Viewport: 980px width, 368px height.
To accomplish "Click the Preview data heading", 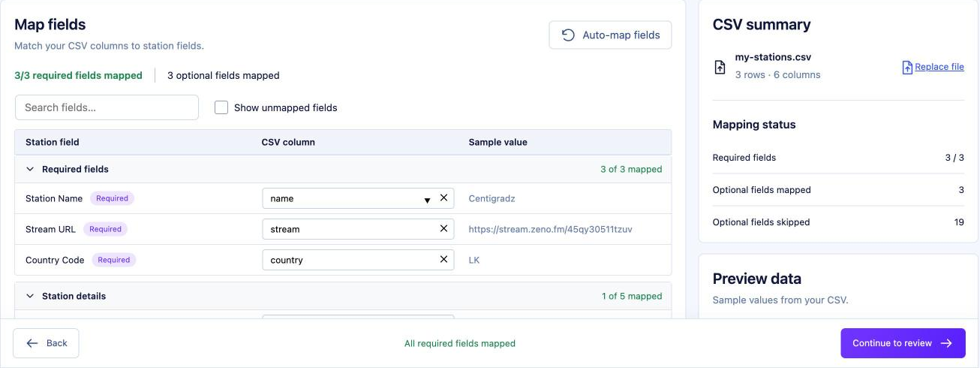I will tap(756, 279).
